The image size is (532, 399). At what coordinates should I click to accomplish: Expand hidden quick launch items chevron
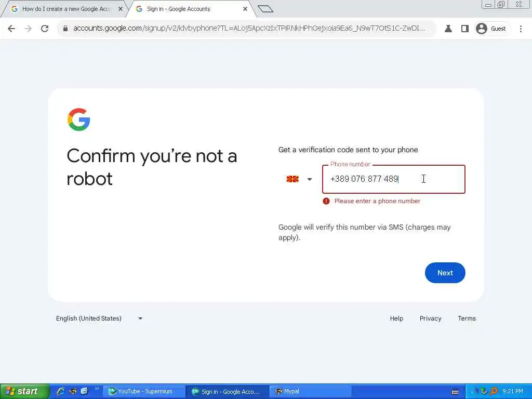tap(97, 389)
